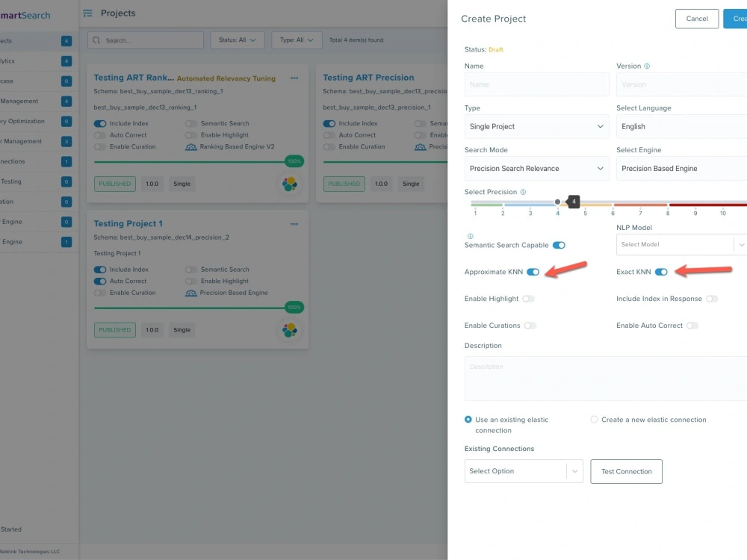Open the Testing Project 1 title link
Viewport: 747px width, 560px height.
click(128, 223)
